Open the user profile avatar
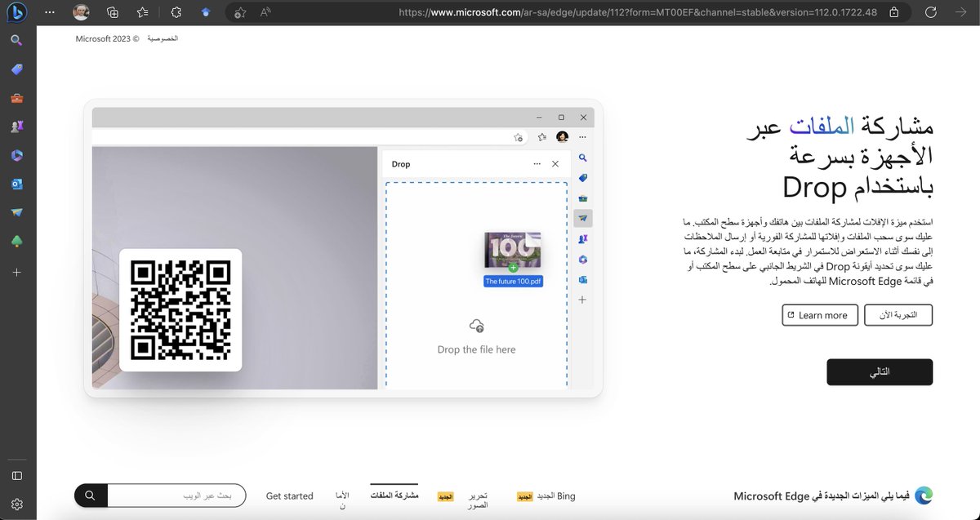Image resolution: width=980 pixels, height=520 pixels. [x=81, y=12]
